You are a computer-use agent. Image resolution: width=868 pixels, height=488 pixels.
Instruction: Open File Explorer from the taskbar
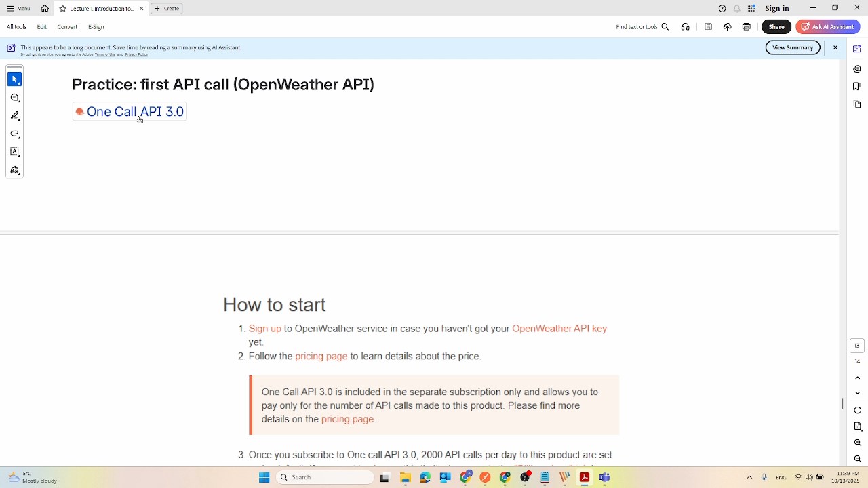[x=406, y=477]
